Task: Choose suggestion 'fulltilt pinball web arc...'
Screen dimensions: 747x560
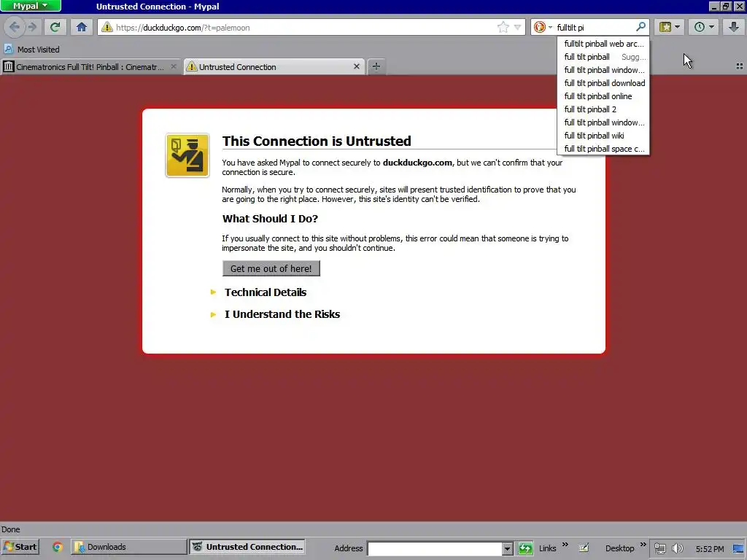Action: [x=603, y=44]
